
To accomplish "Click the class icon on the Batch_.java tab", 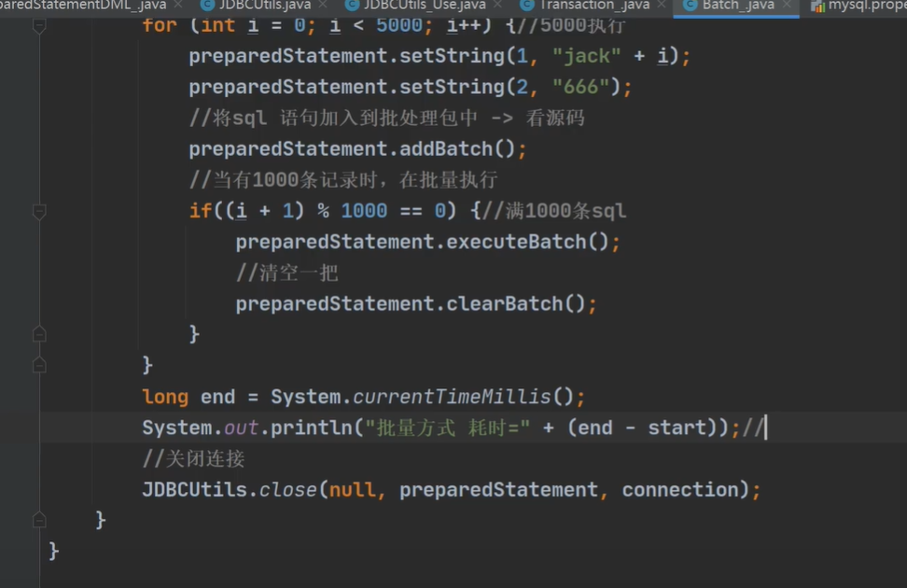I will pos(691,6).
